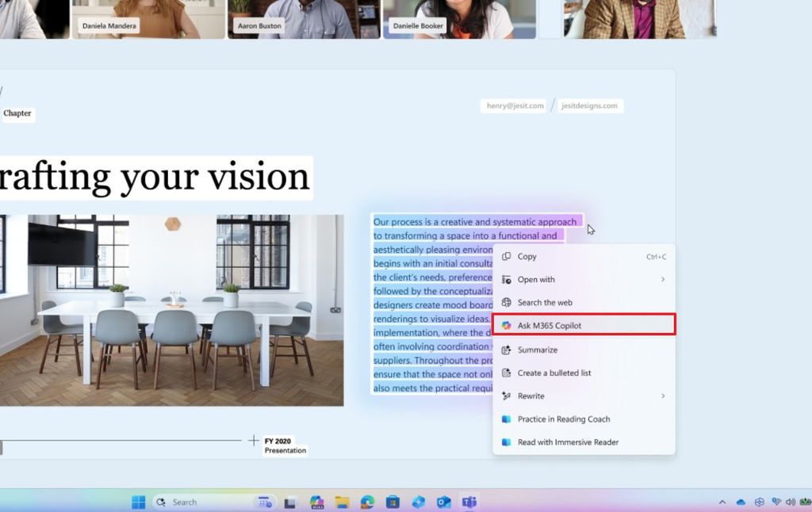This screenshot has width=812, height=512.
Task: Click Create a bulleted list icon
Action: (507, 373)
